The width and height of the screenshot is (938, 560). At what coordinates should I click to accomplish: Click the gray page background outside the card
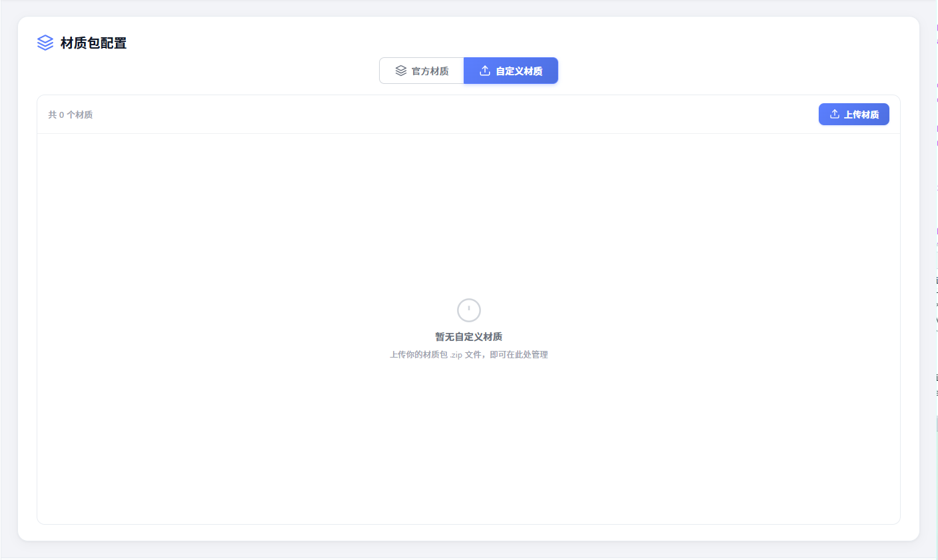pos(9,280)
